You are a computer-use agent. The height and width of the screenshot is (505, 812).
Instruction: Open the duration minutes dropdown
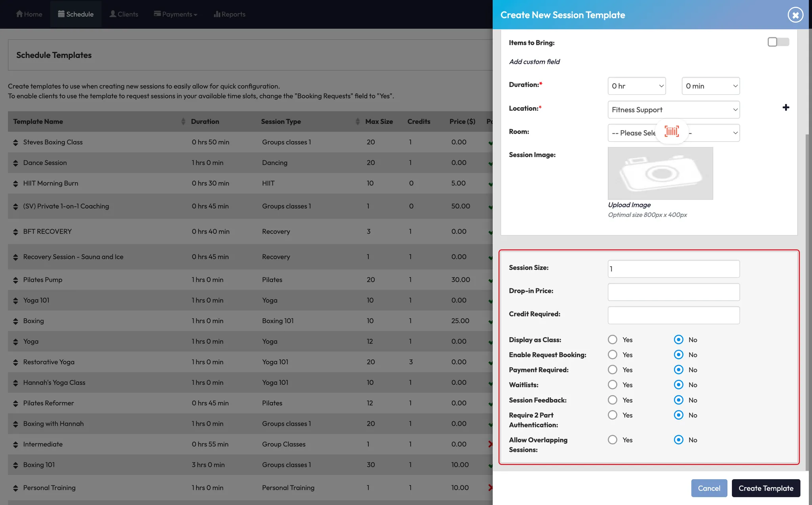710,86
